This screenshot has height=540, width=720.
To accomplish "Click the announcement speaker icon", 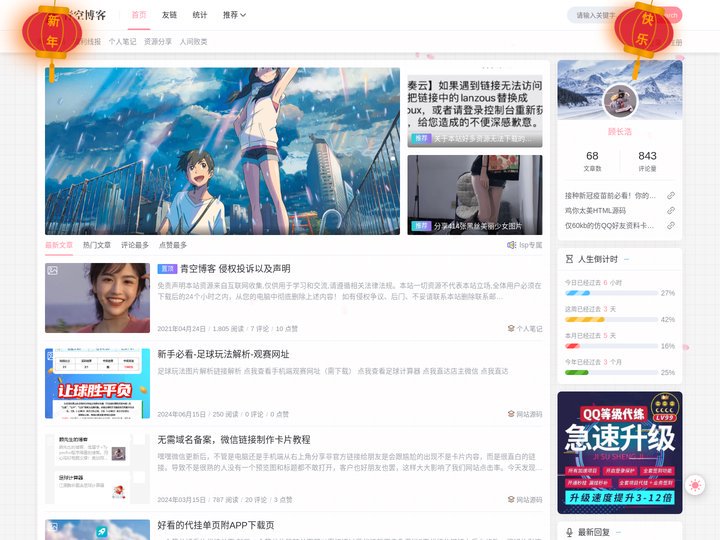I will (x=512, y=245).
